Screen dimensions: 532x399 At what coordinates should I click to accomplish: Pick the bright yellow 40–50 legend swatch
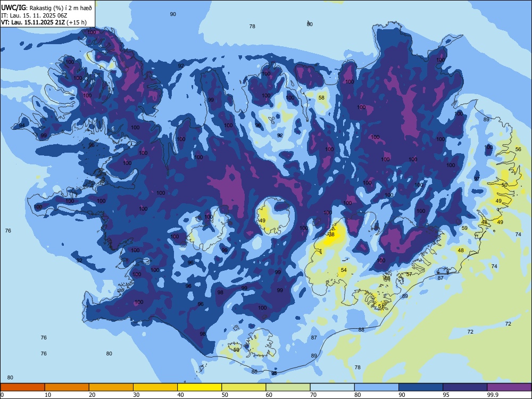point(199,387)
